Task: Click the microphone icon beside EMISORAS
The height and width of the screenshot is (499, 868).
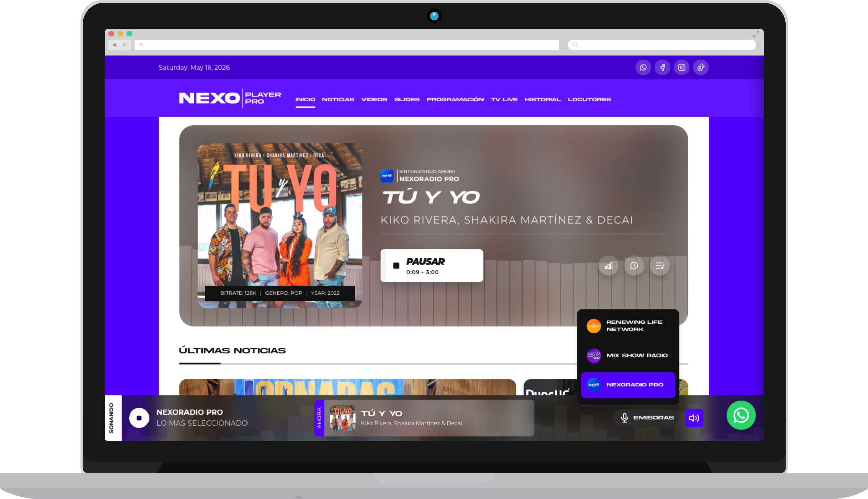Action: [x=624, y=418]
